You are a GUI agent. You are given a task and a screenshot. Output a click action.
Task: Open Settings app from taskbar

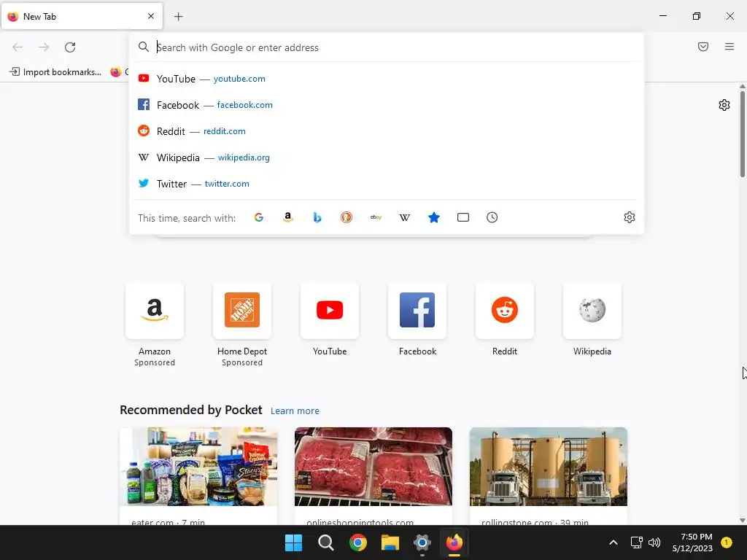(422, 542)
